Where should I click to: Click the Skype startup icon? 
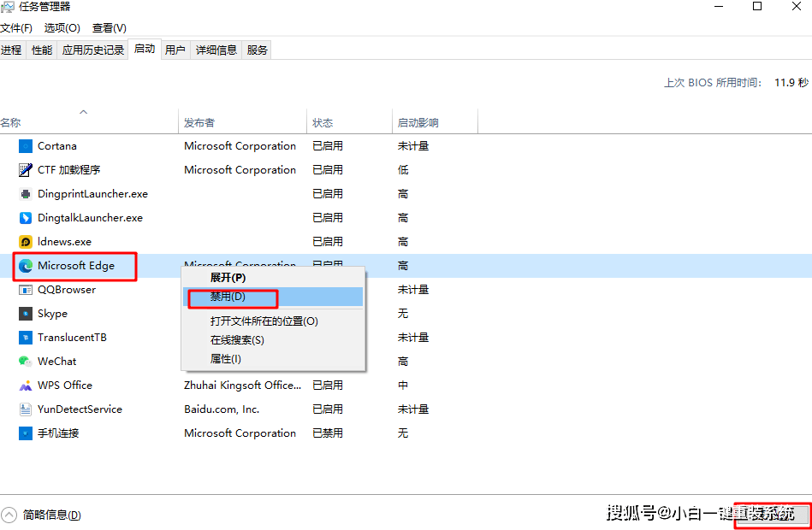[26, 314]
